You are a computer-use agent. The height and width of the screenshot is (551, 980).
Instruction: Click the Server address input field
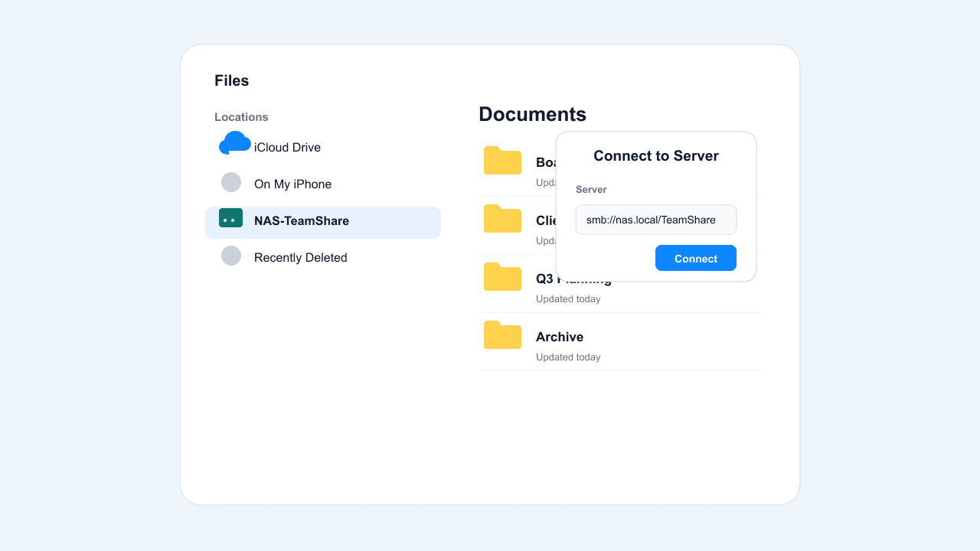pos(656,220)
